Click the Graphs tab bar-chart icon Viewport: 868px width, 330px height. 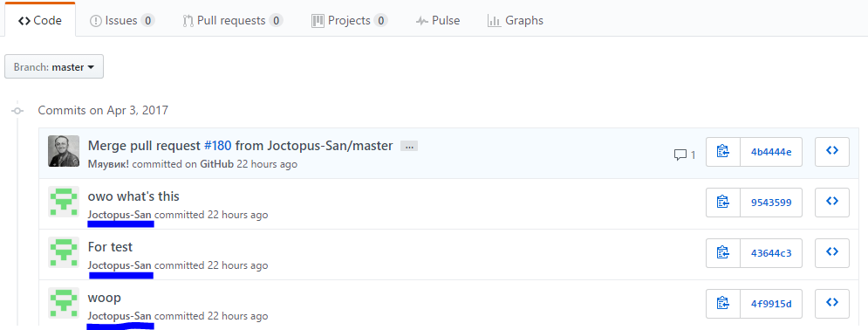[494, 21]
